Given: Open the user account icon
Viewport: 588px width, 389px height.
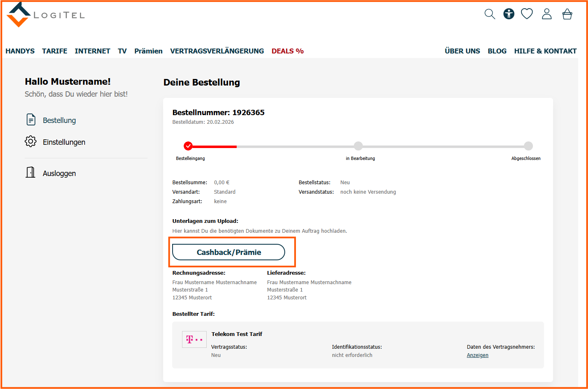Looking at the screenshot, I should coord(546,14).
